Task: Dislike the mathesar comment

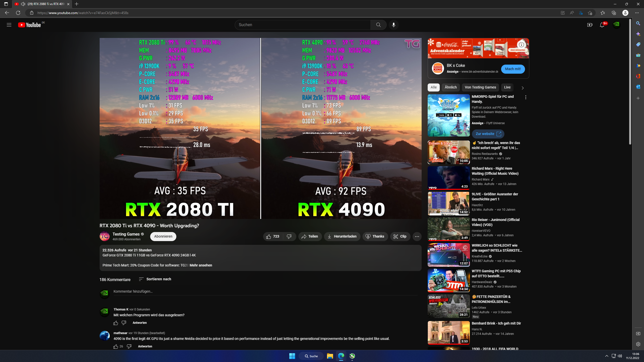Action: 129,346
